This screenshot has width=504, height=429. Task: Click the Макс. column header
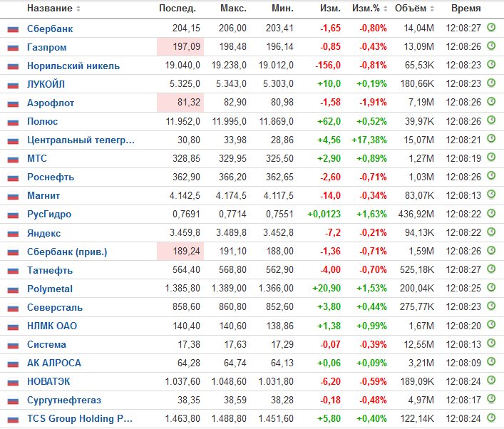233,9
